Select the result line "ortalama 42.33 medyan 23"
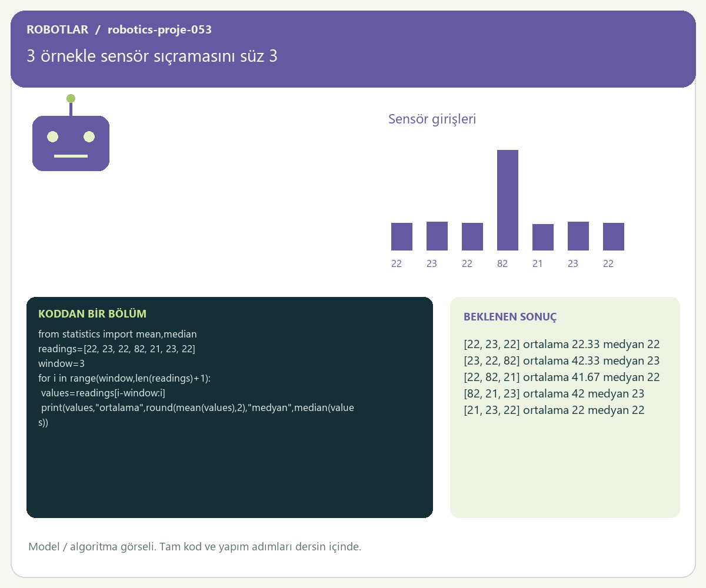Image resolution: width=706 pixels, height=588 pixels. (562, 361)
